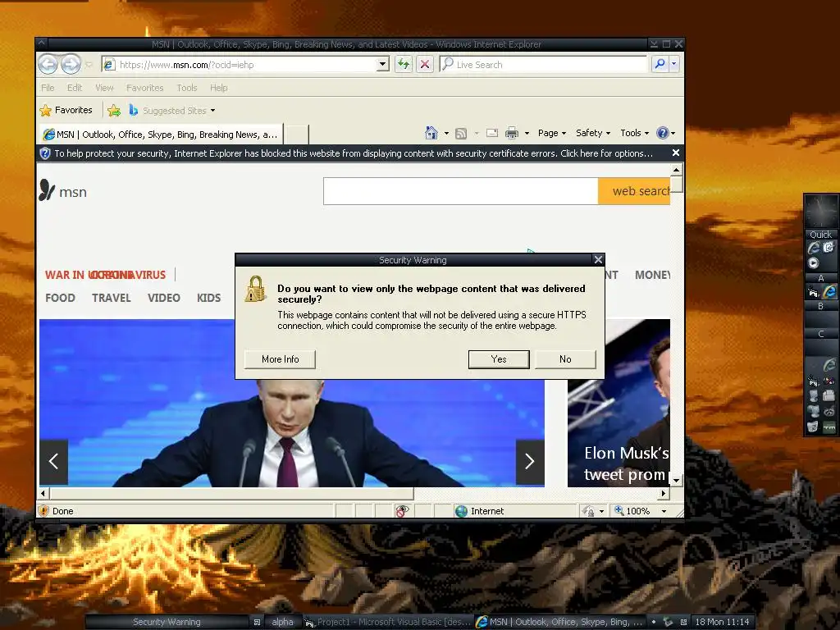Screen dimensions: 840x630
Task: Click the Forward navigation arrow
Action: pyautogui.click(x=71, y=65)
